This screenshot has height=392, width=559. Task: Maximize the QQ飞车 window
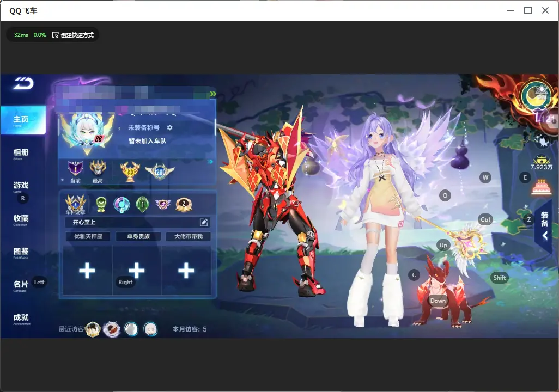[528, 10]
